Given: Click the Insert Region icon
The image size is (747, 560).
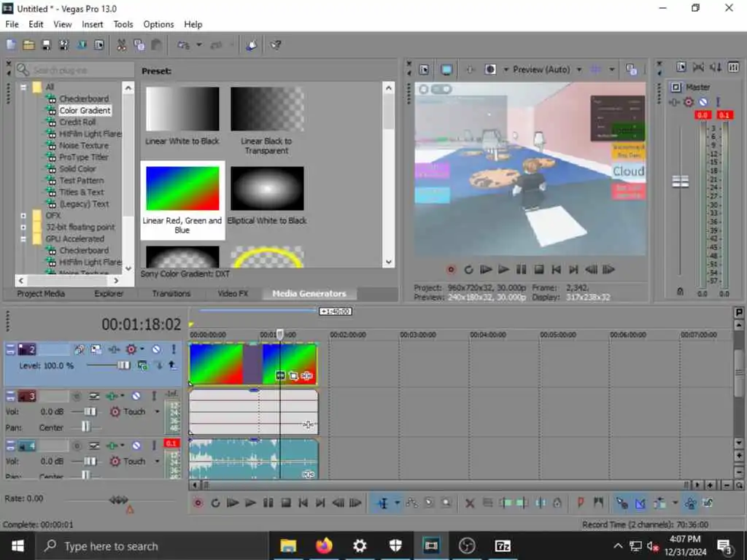Looking at the screenshot, I should (598, 503).
